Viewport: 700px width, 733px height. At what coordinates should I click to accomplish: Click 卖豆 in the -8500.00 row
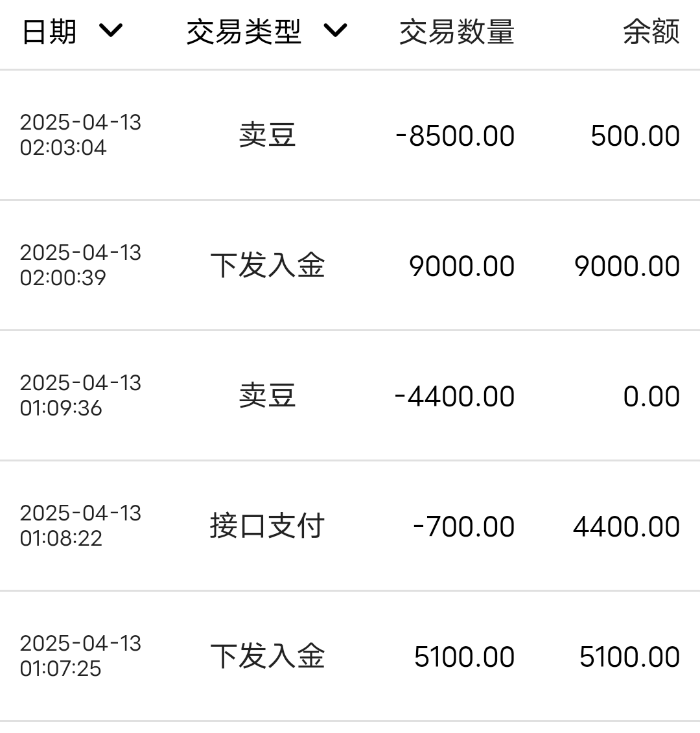[x=267, y=135]
